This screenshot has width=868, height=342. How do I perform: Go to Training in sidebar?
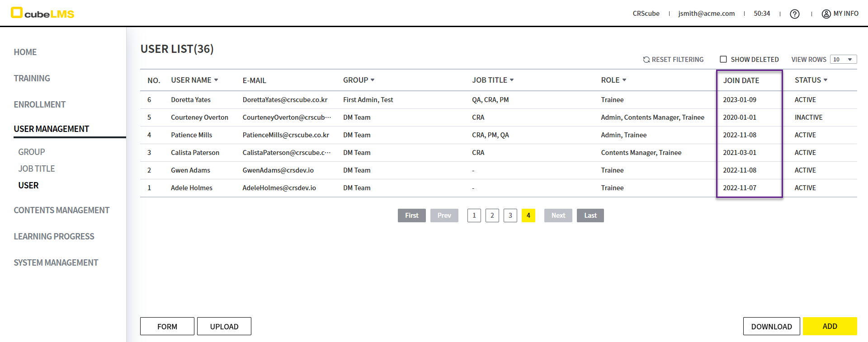32,78
